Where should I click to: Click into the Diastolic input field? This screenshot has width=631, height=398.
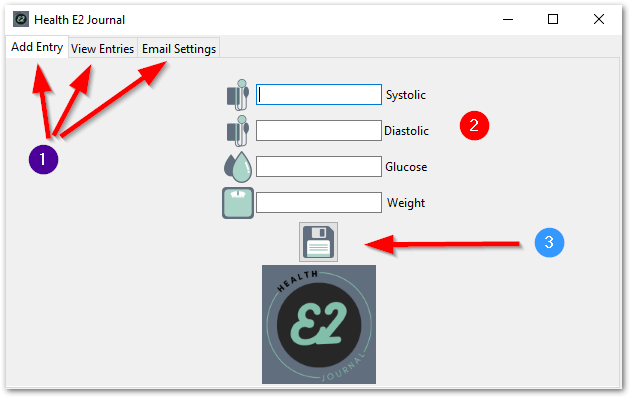319,130
